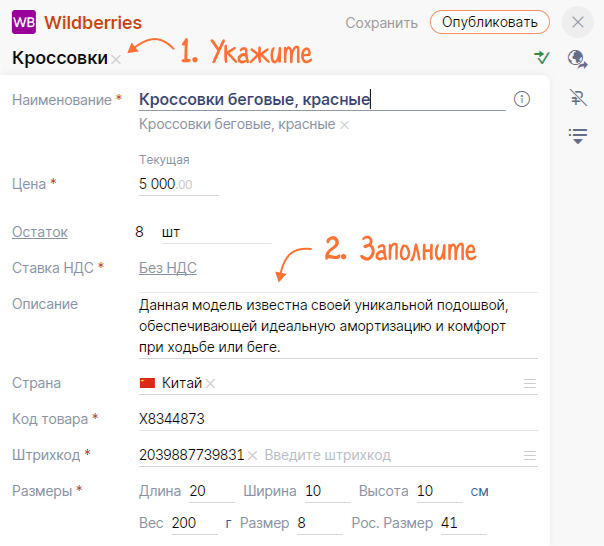Close the product card panel
This screenshot has width=604, height=546.
[578, 22]
